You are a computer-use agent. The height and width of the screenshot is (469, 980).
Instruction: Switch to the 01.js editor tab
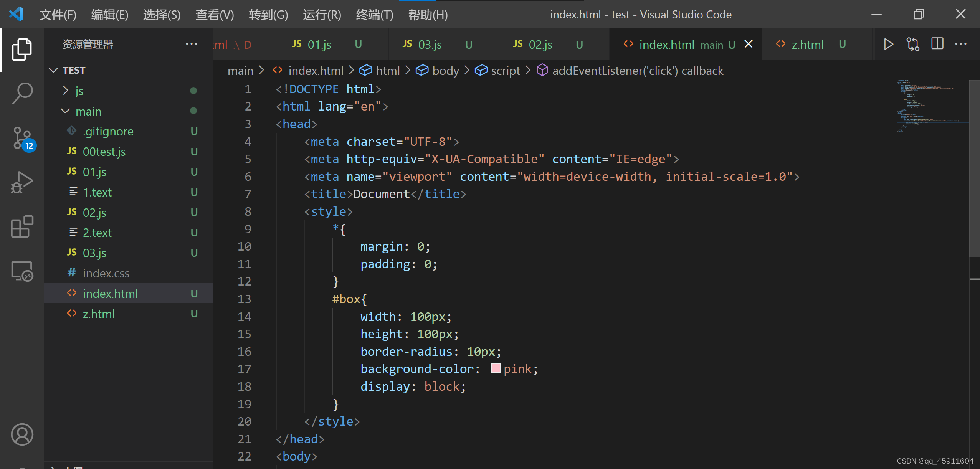point(333,44)
